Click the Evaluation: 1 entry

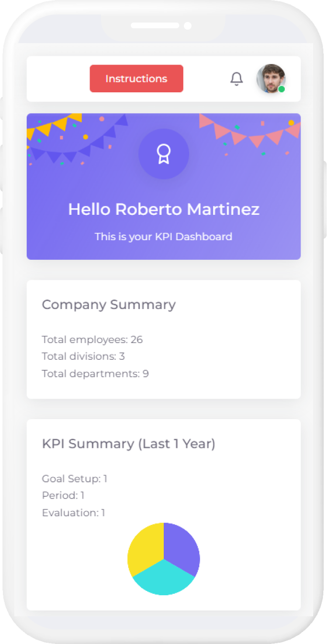click(x=74, y=513)
